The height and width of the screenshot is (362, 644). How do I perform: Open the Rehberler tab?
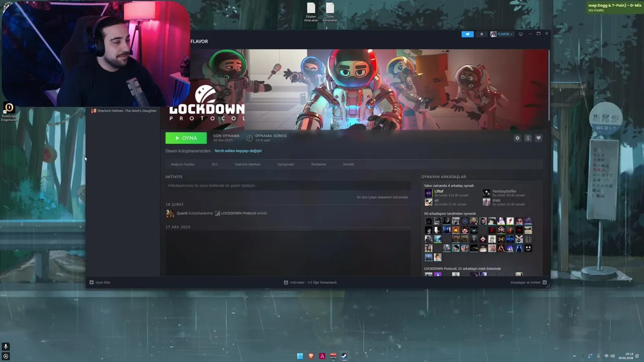(318, 164)
